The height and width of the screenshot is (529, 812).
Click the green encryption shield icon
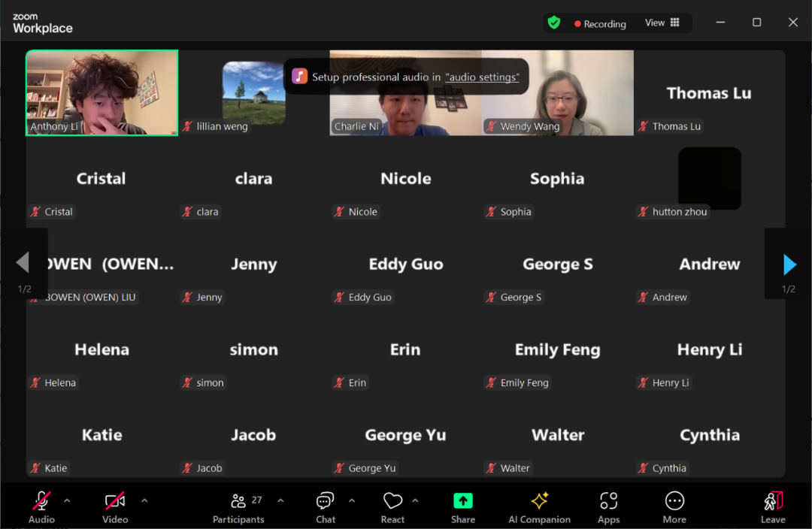click(x=554, y=23)
